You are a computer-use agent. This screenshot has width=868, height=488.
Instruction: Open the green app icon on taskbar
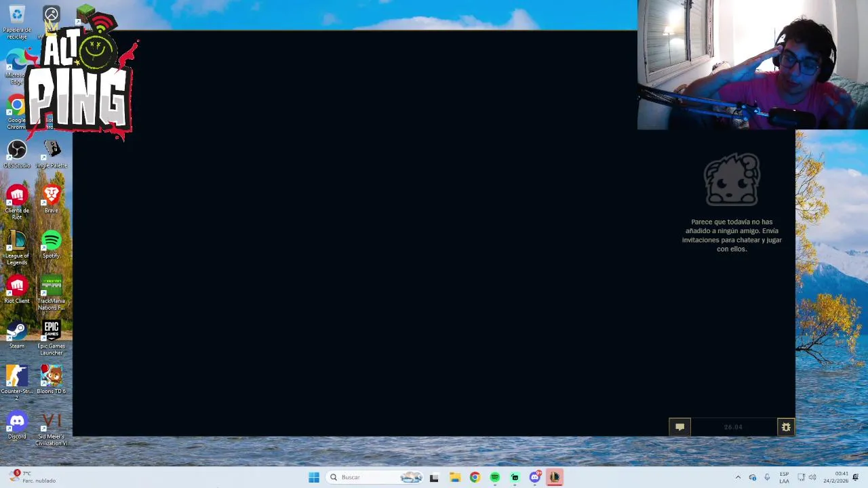point(515,477)
